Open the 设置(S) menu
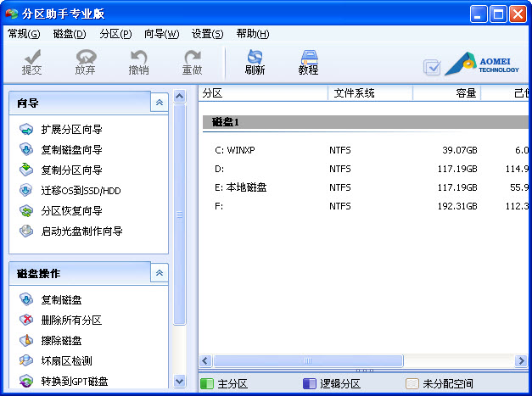 (207, 34)
